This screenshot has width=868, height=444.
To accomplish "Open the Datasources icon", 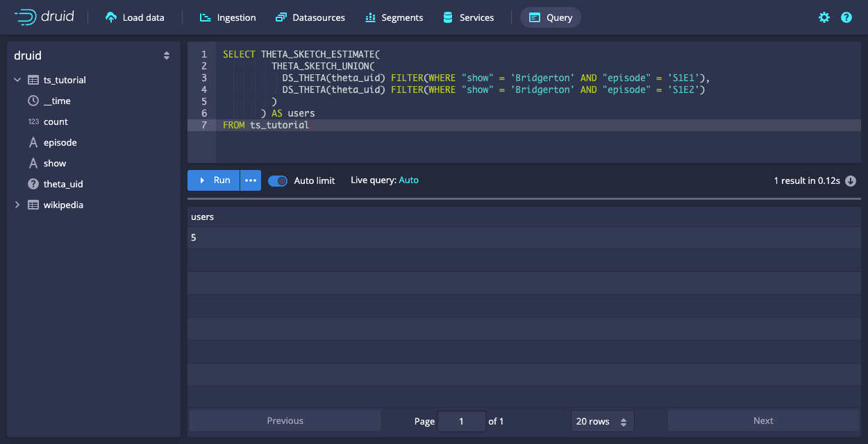I will click(x=282, y=17).
